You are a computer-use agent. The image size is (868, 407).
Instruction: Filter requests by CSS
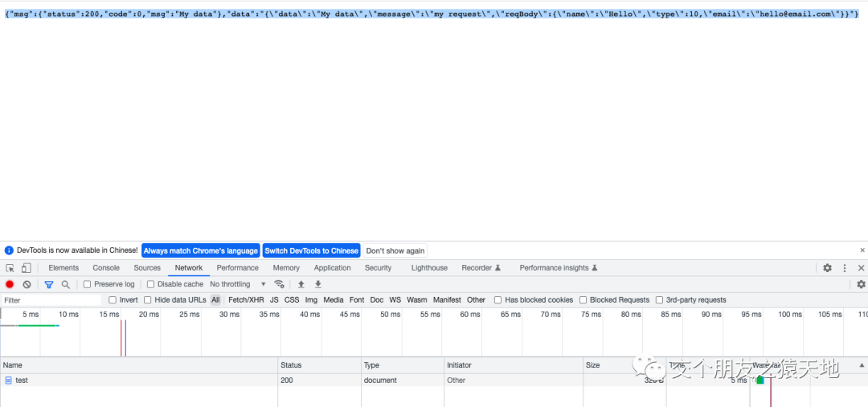click(x=292, y=299)
